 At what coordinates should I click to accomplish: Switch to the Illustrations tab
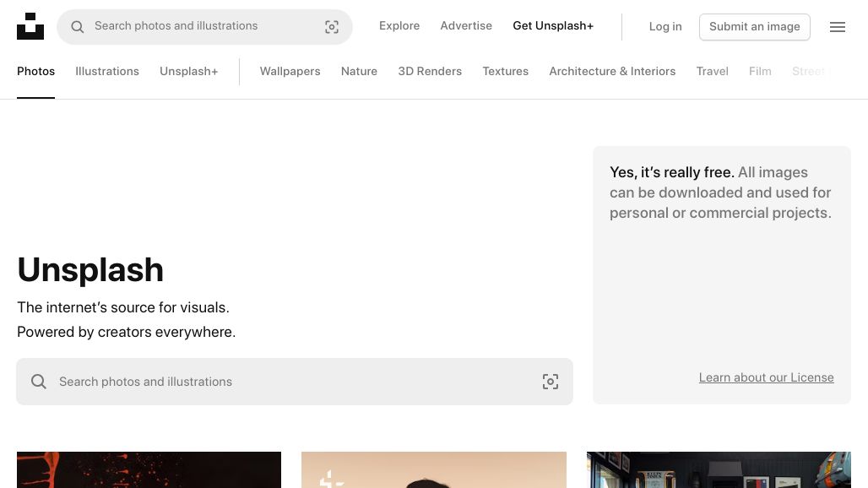pos(107,72)
